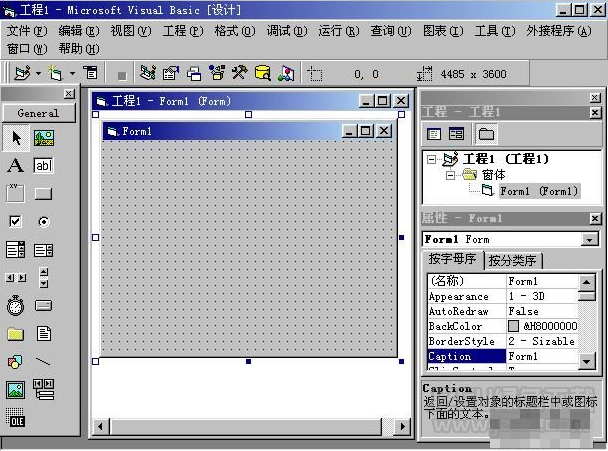
Task: Select the OLE container tool
Action: coord(16,417)
